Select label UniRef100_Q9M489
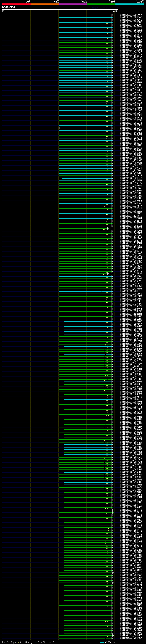 point(131,615)
